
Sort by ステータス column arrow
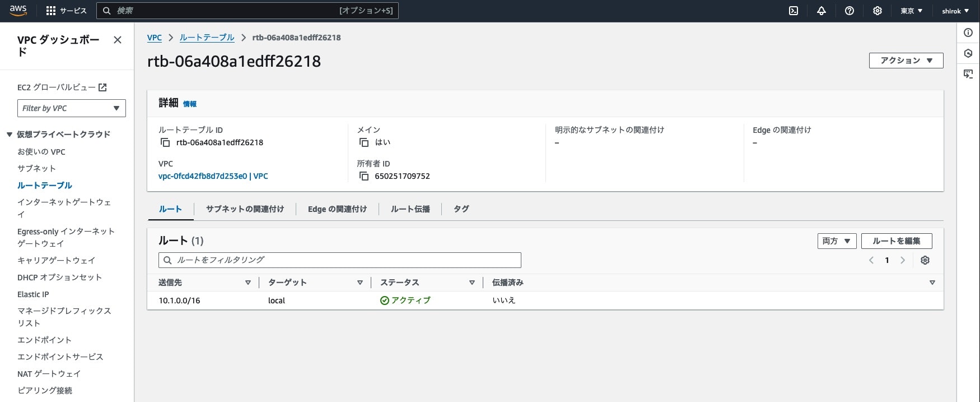tap(472, 283)
